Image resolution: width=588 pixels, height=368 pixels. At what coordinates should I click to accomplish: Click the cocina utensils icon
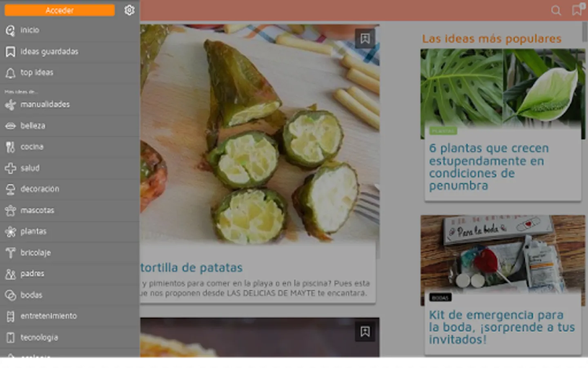(x=10, y=147)
